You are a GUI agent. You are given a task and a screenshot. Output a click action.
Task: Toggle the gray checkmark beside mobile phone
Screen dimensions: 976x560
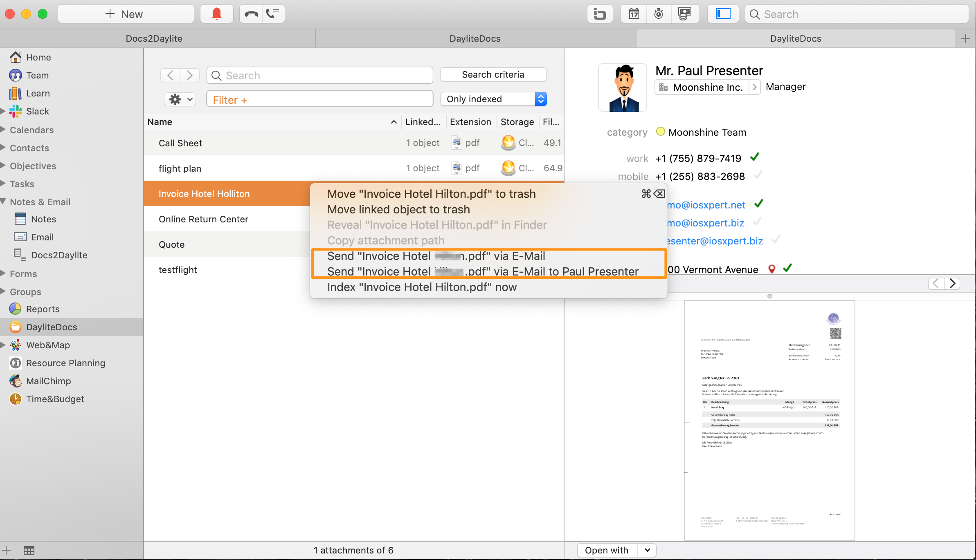point(758,175)
